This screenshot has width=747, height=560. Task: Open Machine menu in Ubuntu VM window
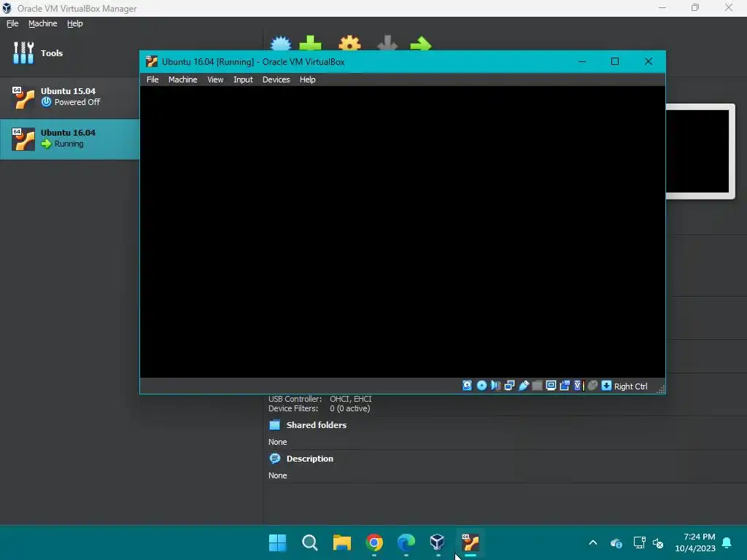click(182, 79)
